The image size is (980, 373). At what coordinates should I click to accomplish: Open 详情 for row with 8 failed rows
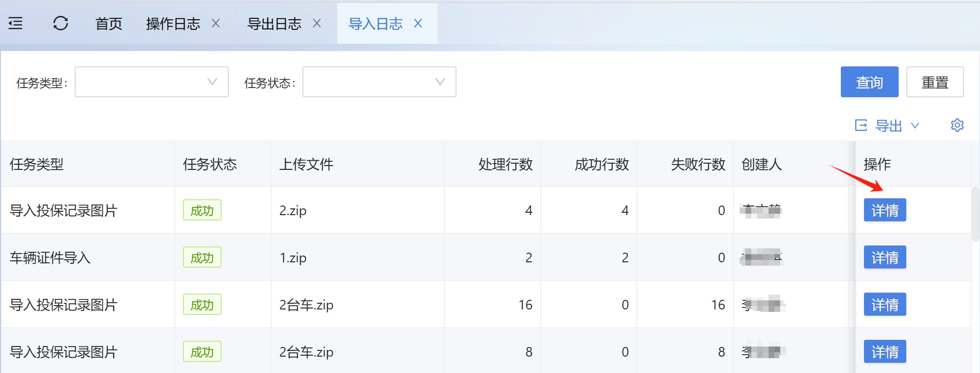[x=885, y=352]
